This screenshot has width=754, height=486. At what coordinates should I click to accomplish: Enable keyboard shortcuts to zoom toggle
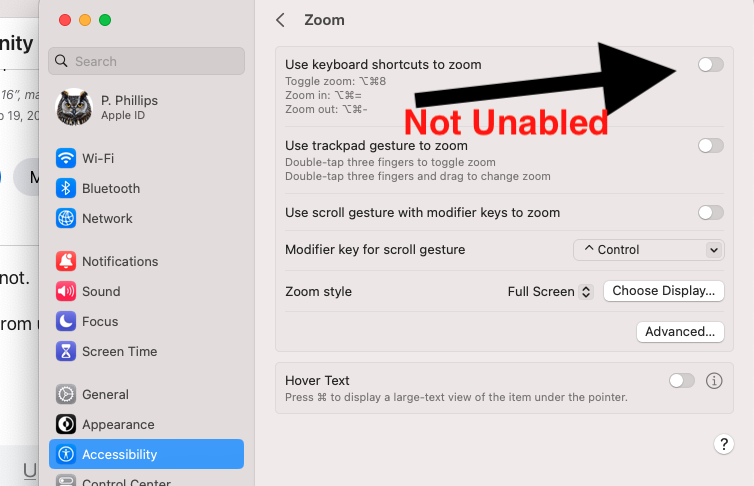[710, 65]
